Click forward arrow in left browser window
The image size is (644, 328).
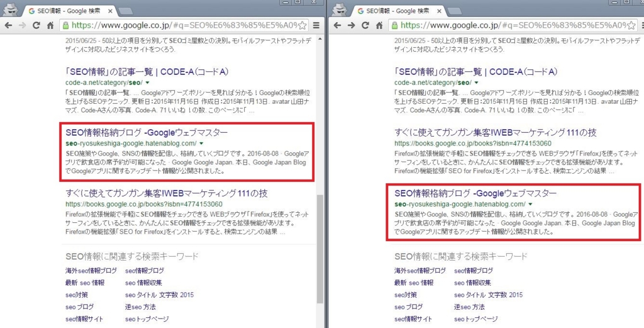coord(22,25)
